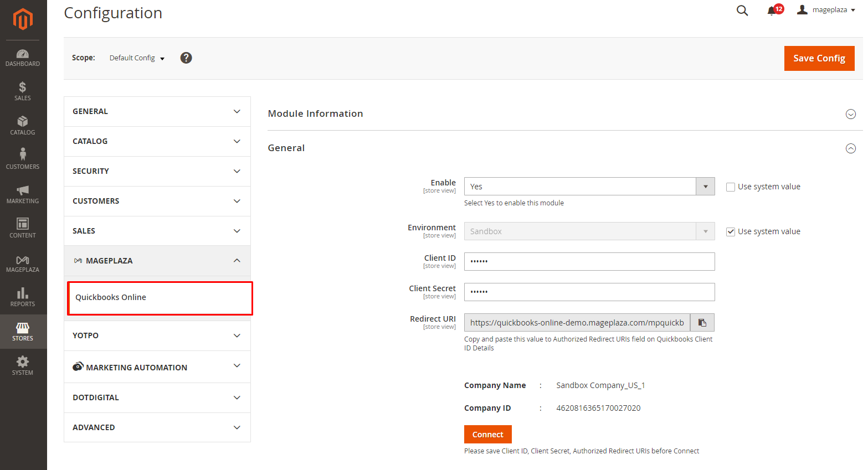The width and height of the screenshot is (868, 470).
Task: Click the Sandbox Company_US_1 company name
Action: point(600,385)
